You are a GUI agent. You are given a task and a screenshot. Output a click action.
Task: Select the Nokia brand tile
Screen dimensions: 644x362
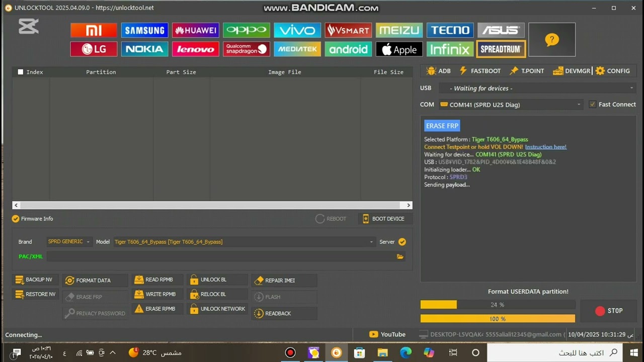pos(144,49)
